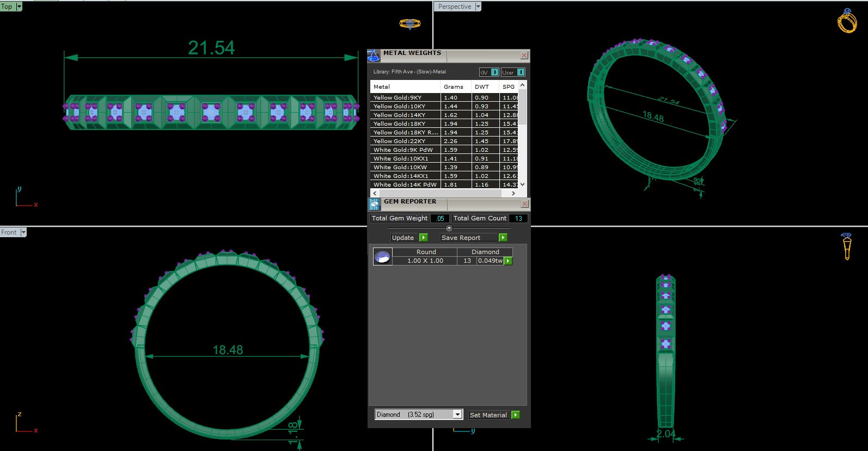This screenshot has height=451, width=868.
Task: Click the green arrow beside 0.049tw
Action: [508, 261]
